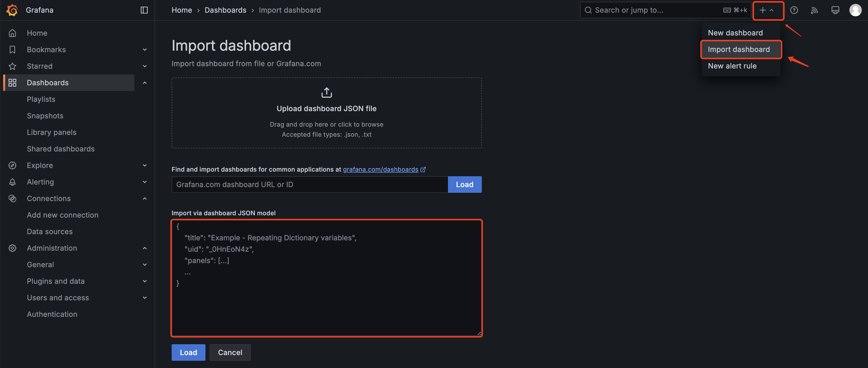Screen dimensions: 868x368
Task: Go to Home in the breadcrumb
Action: point(182,10)
